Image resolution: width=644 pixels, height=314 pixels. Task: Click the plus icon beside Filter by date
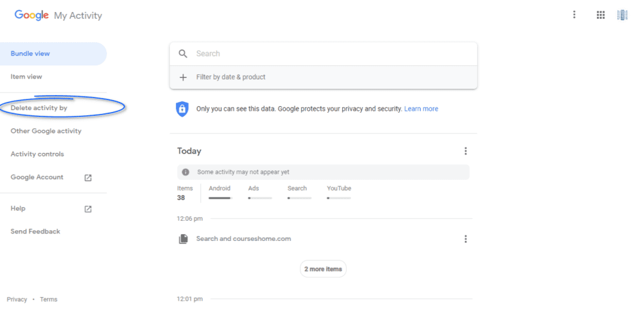pos(183,77)
